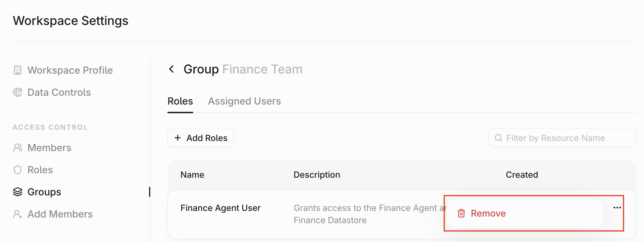Click the Name column header
This screenshot has width=644, height=242.
[x=192, y=175]
